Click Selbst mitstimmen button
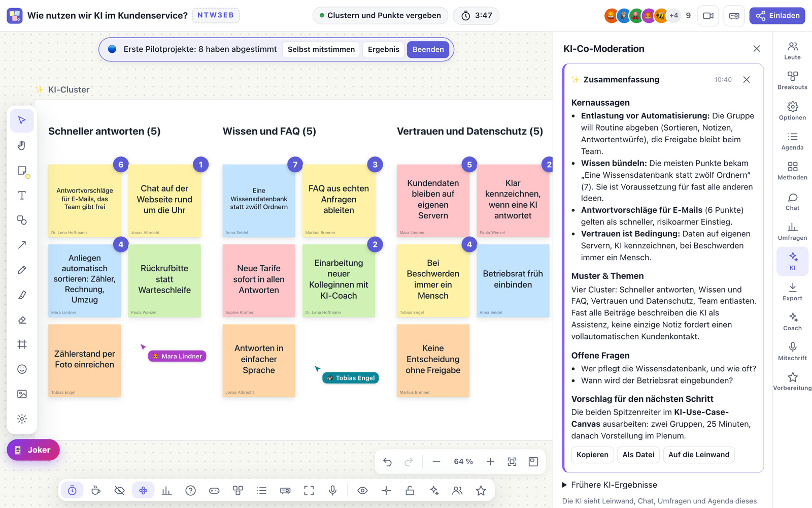 (321, 49)
